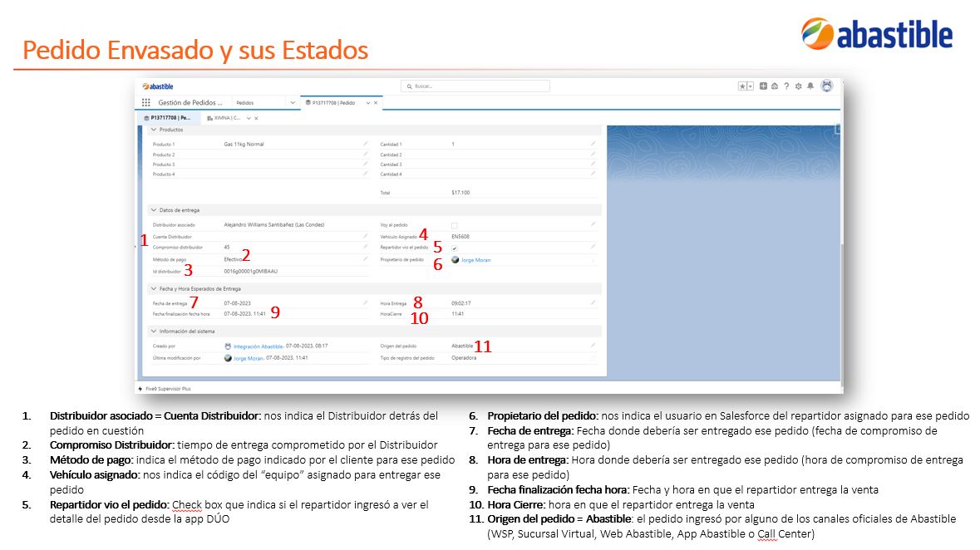
Task: Open the XIMNA subtab actions chevron
Action: click(x=249, y=118)
